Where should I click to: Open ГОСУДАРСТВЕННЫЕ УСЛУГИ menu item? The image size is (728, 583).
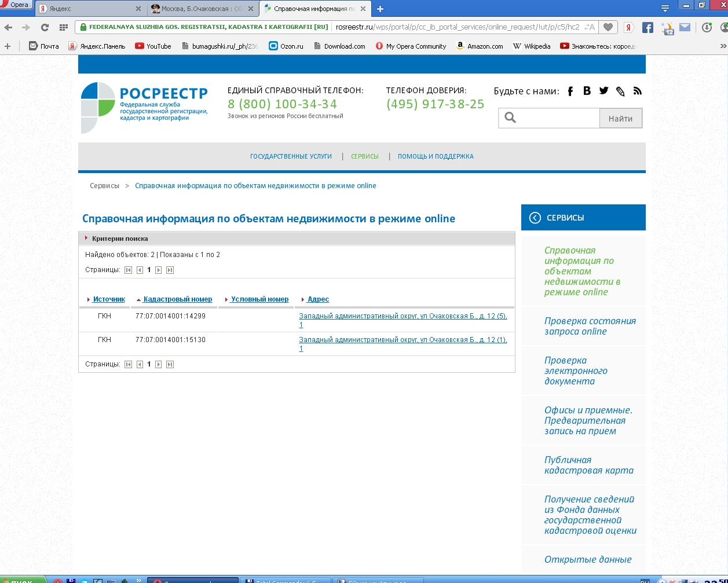pyautogui.click(x=291, y=156)
